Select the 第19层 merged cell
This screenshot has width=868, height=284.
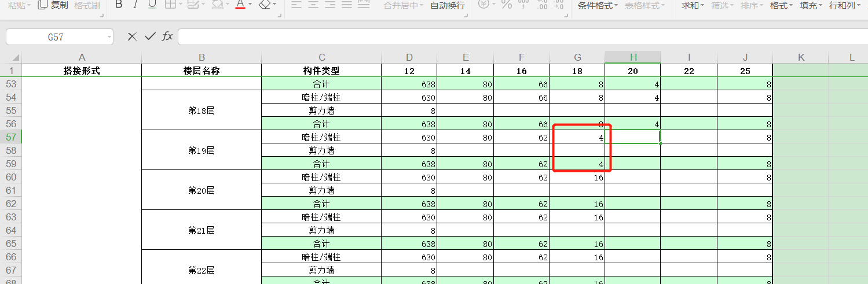[x=202, y=150]
